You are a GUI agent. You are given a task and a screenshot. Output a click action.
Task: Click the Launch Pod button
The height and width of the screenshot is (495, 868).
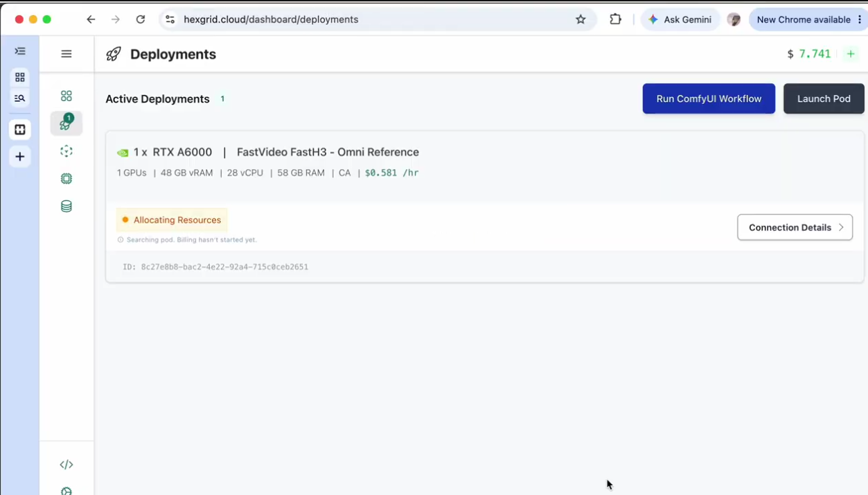824,98
